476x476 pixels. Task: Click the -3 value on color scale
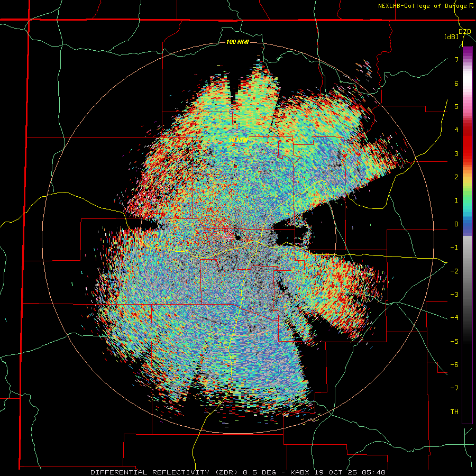pyautogui.click(x=454, y=294)
